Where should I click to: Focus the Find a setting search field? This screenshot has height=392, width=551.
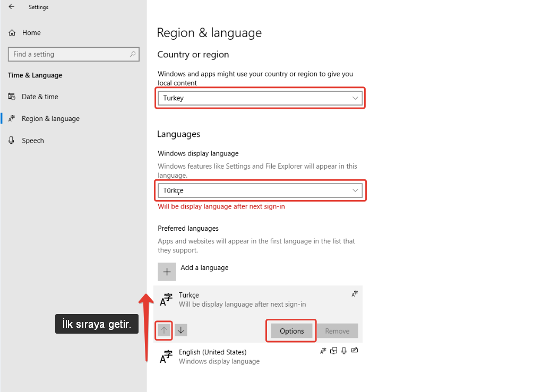tap(69, 54)
